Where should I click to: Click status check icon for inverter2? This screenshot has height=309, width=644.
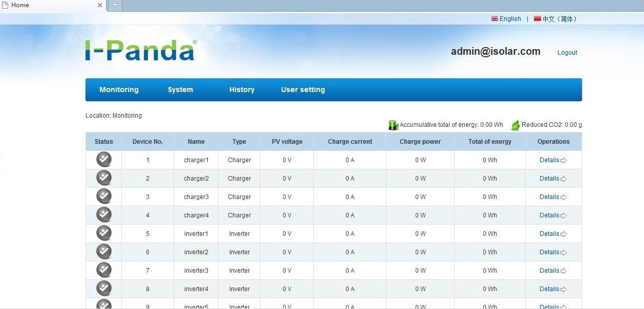[104, 252]
